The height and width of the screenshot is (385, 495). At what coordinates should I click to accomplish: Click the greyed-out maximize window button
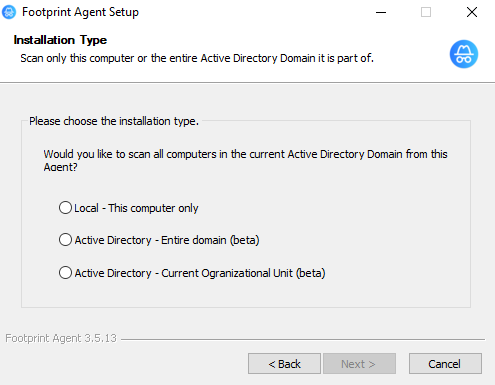pos(426,12)
